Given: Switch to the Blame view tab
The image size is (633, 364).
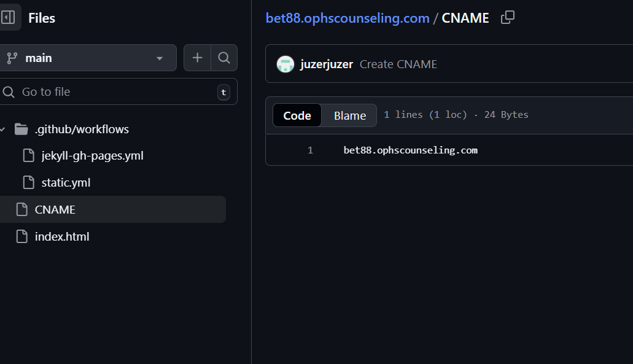Looking at the screenshot, I should coord(349,115).
